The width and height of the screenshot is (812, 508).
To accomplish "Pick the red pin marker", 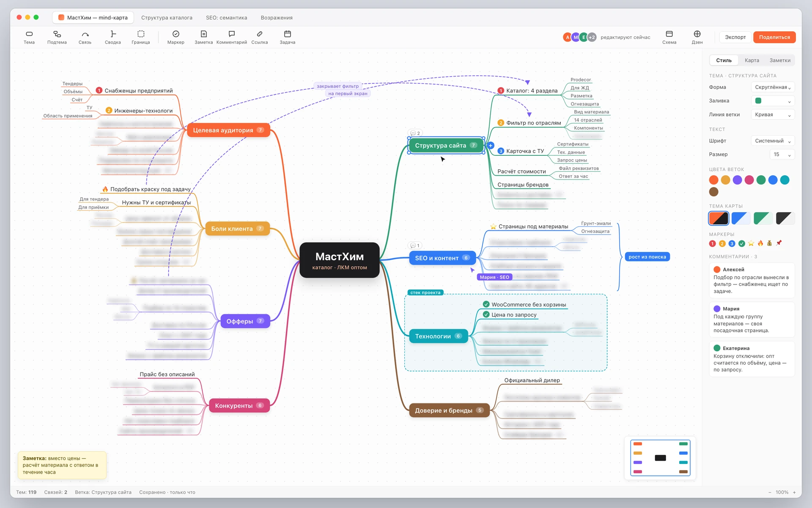I will [x=779, y=243].
